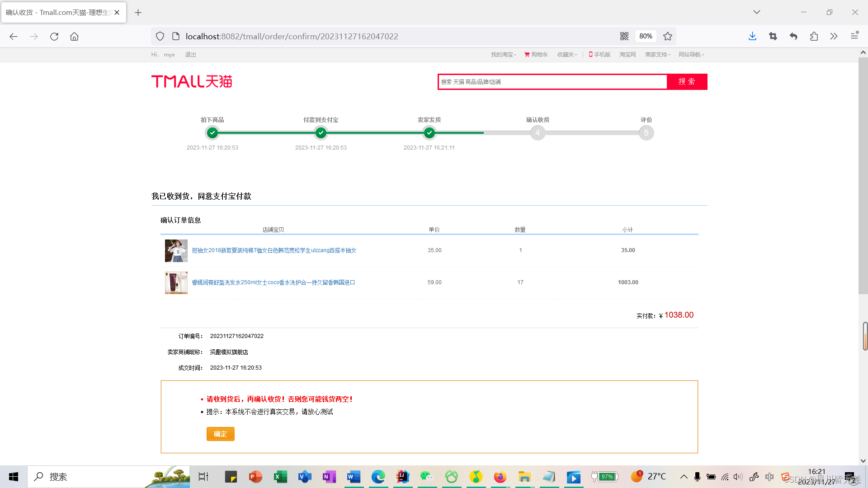Click the page vertical scrollbar thumb

863,176
